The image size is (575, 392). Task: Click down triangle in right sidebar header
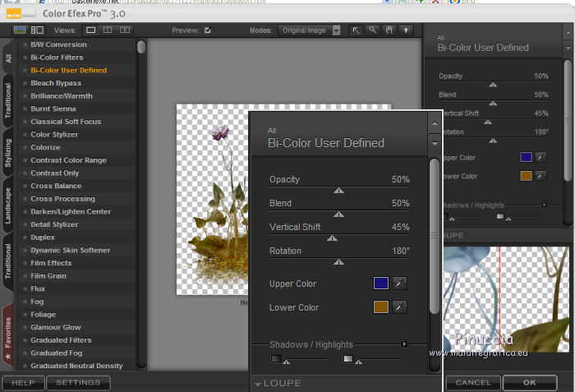coord(568,48)
